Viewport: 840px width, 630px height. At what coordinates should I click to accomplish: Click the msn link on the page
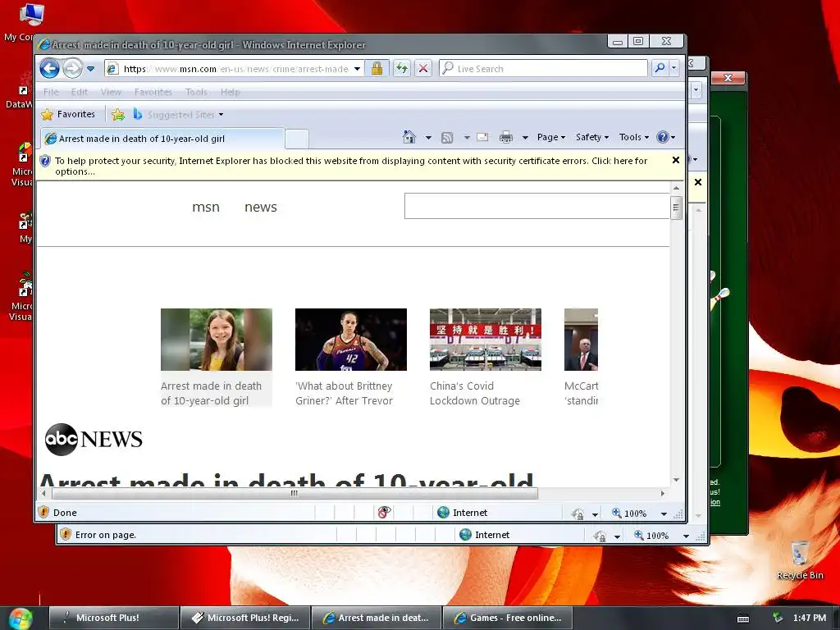pos(206,208)
